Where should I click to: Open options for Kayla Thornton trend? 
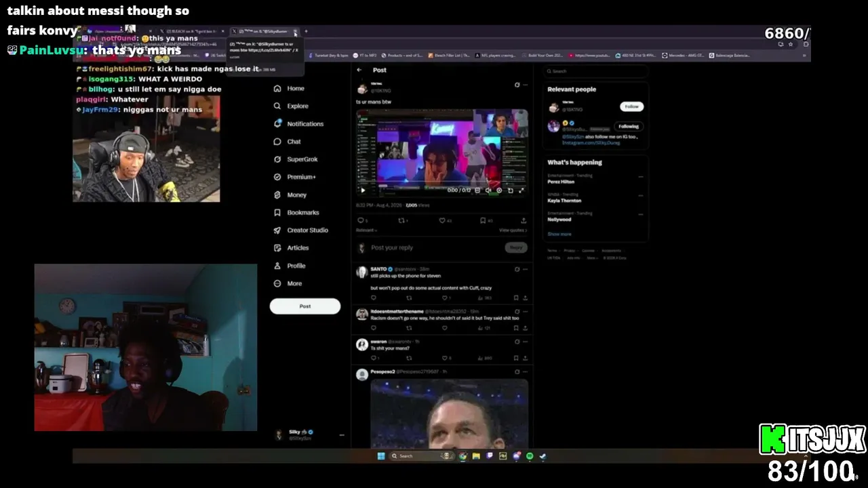[x=641, y=196]
